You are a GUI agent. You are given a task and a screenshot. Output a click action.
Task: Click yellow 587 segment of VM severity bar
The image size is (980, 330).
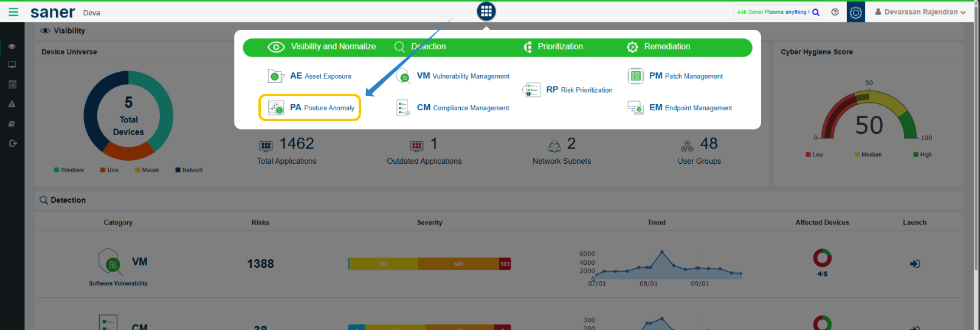coord(383,264)
